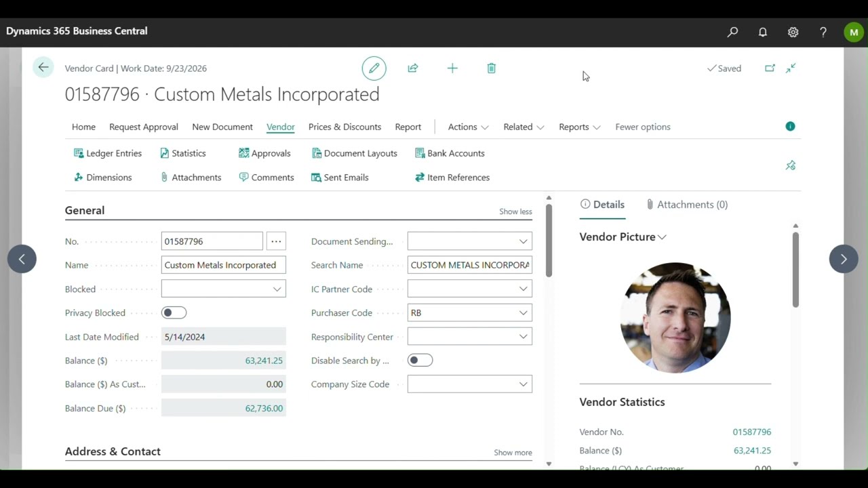Open Approvals
The image size is (868, 488).
pos(264,153)
